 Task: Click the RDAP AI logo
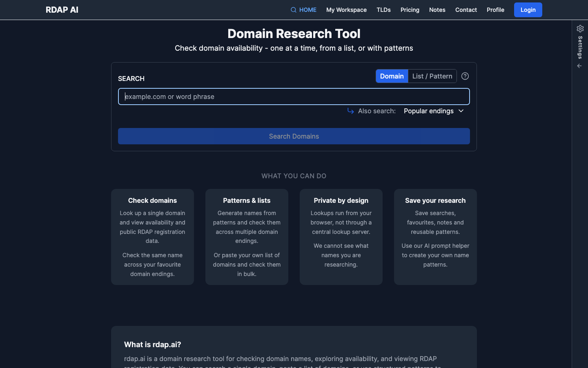pos(62,10)
